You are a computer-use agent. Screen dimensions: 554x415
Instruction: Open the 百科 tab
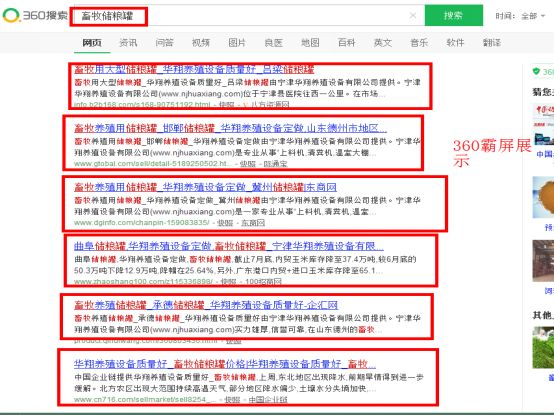[x=346, y=43]
